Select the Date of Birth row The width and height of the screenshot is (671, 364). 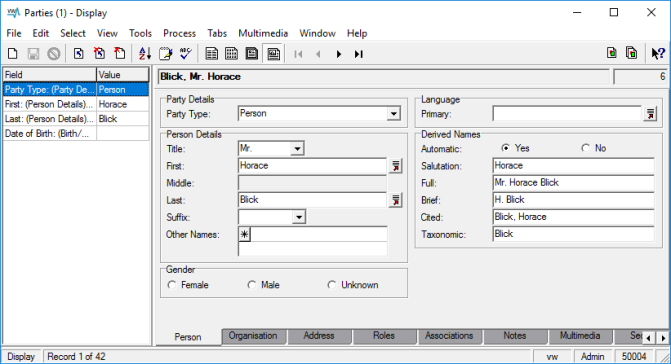(76, 133)
